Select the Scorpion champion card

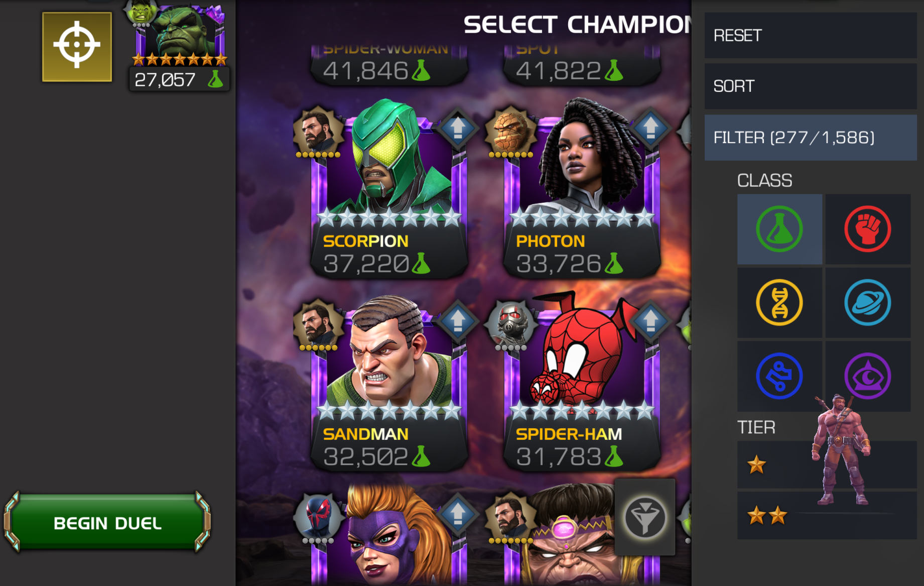[x=389, y=191]
